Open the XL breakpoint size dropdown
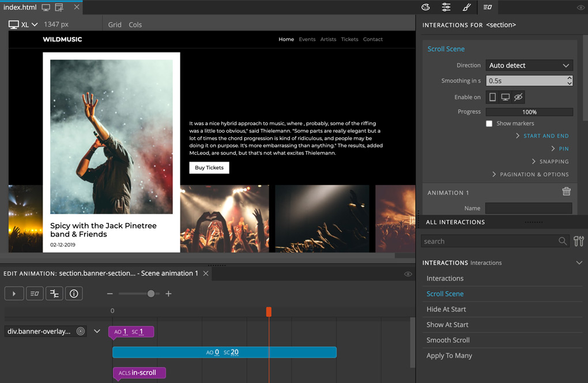 (x=23, y=24)
